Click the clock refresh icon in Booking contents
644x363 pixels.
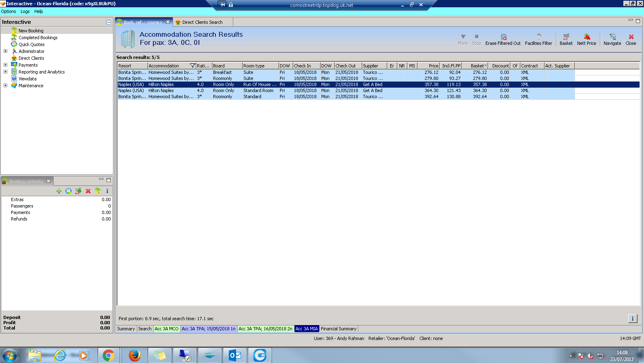(69, 191)
